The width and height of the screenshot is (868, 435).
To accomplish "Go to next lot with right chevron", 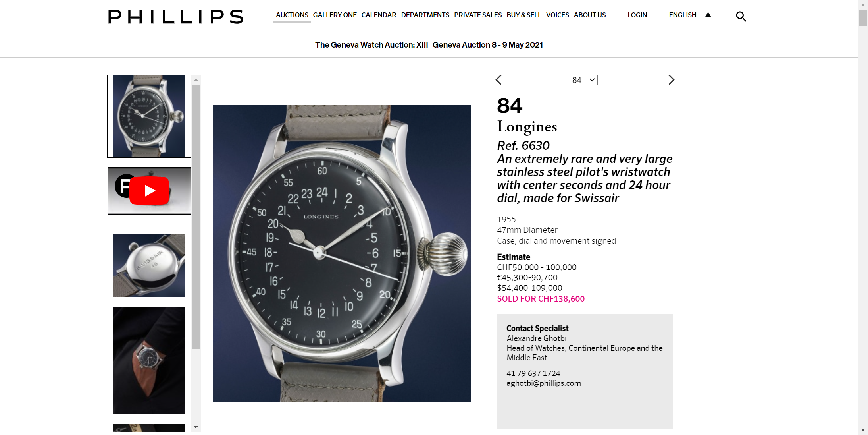I will [x=671, y=80].
